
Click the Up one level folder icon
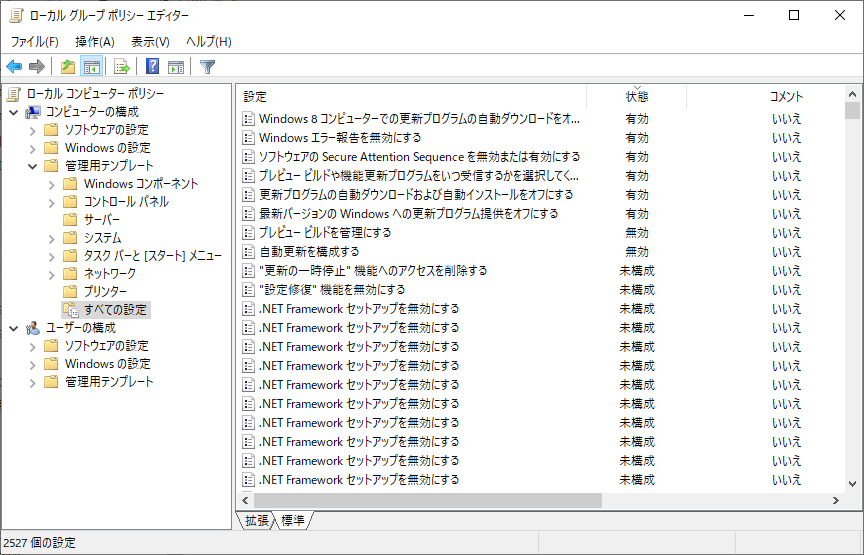[x=68, y=67]
